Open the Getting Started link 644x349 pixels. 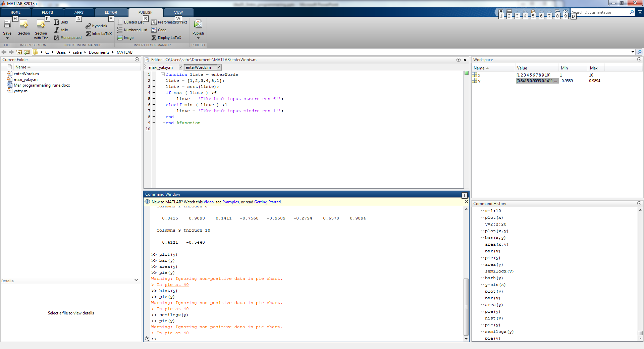tap(267, 202)
